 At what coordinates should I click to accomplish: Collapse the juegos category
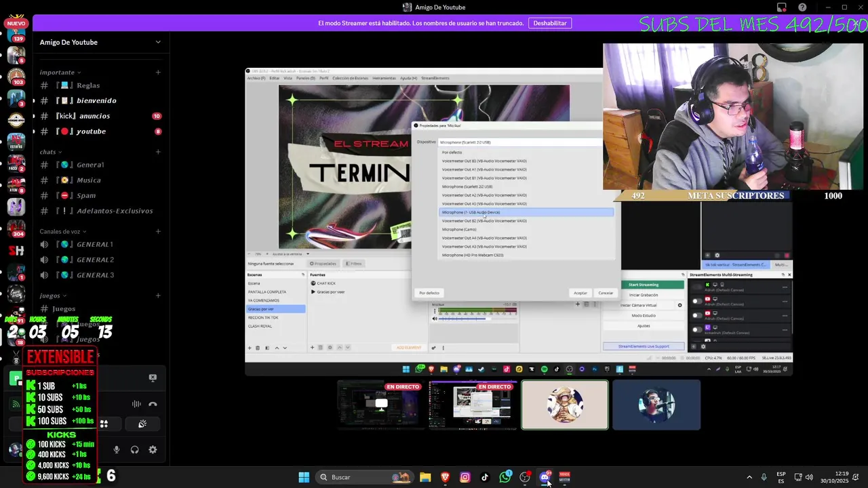[x=53, y=296]
